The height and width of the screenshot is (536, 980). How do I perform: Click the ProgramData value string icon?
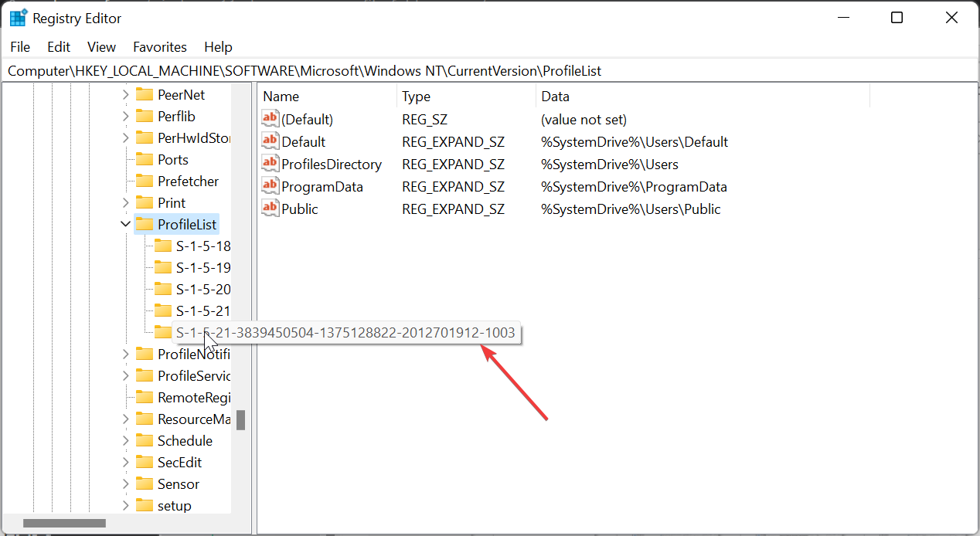coord(271,186)
